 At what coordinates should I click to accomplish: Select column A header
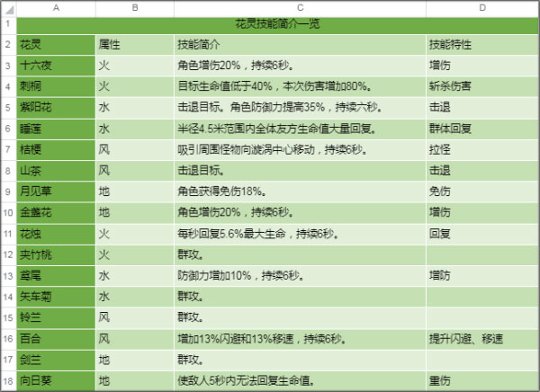point(56,7)
